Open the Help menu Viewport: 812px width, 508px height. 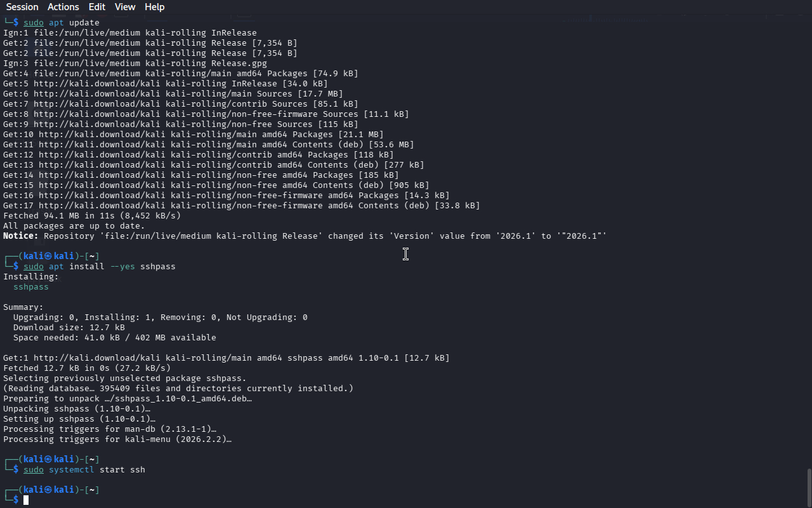[154, 7]
